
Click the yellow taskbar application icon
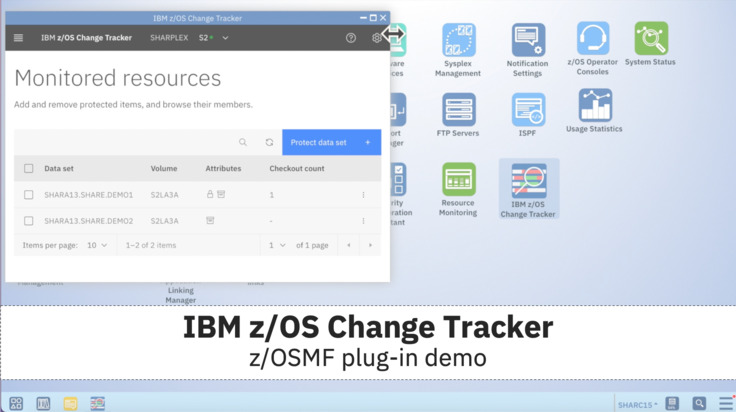(70, 403)
